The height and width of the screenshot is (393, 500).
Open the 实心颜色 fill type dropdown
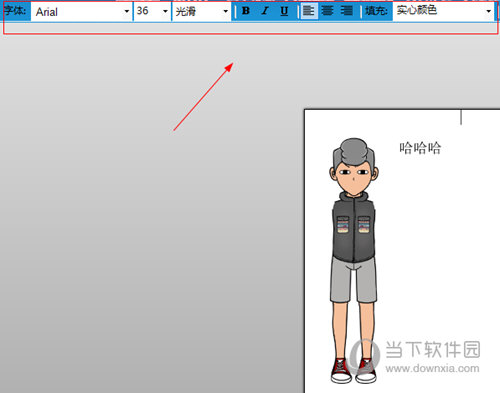[488, 11]
